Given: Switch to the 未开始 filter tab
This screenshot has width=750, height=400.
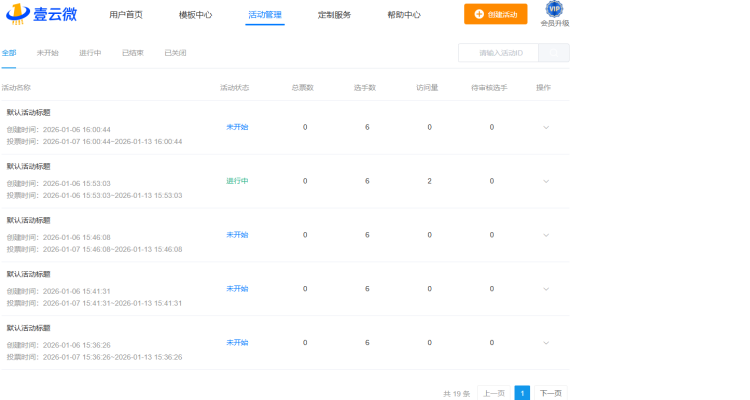Looking at the screenshot, I should [x=47, y=52].
